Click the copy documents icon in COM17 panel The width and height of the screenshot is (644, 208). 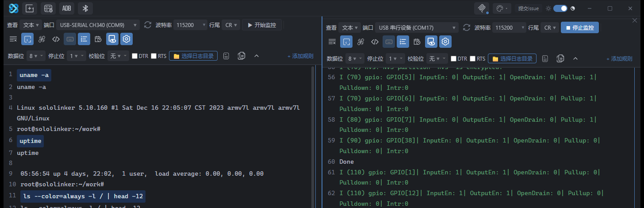560,58
